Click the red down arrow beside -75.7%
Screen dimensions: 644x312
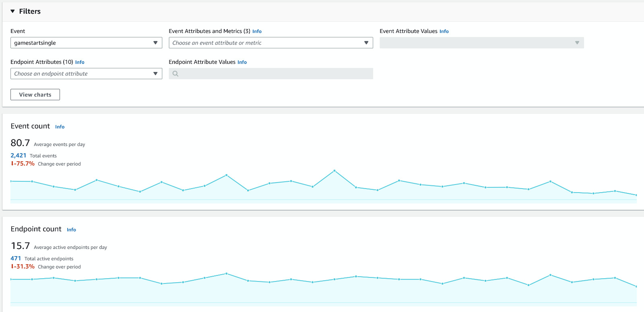click(x=12, y=164)
